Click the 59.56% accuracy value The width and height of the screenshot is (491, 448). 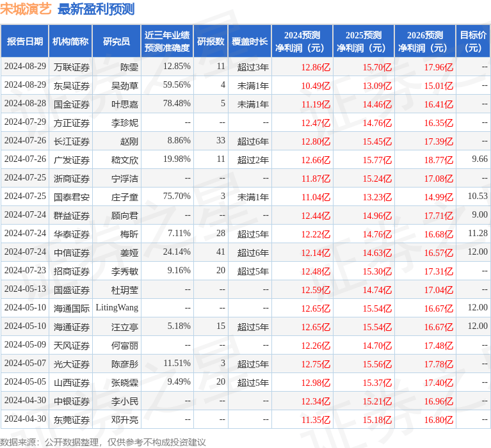[x=177, y=84]
